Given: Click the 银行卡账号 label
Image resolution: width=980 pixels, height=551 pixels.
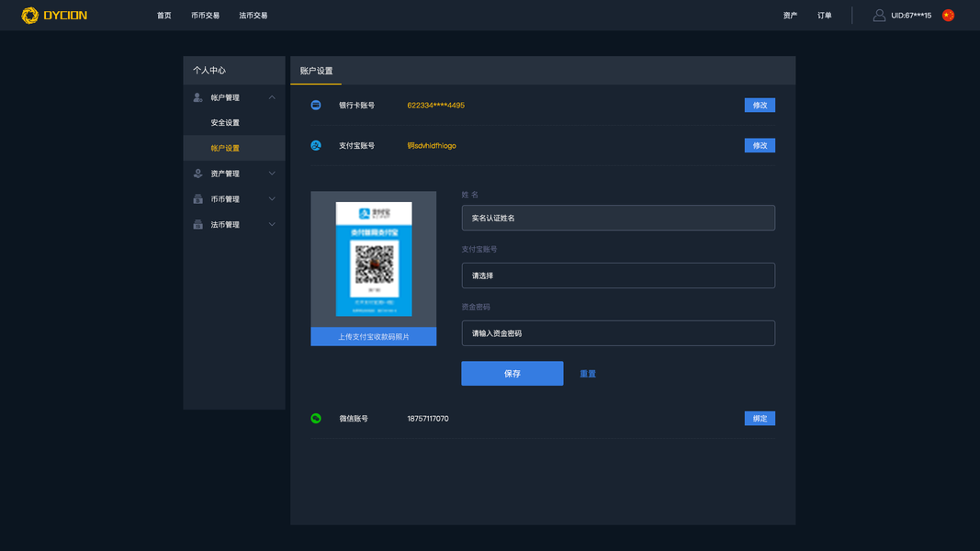Looking at the screenshot, I should click(357, 105).
